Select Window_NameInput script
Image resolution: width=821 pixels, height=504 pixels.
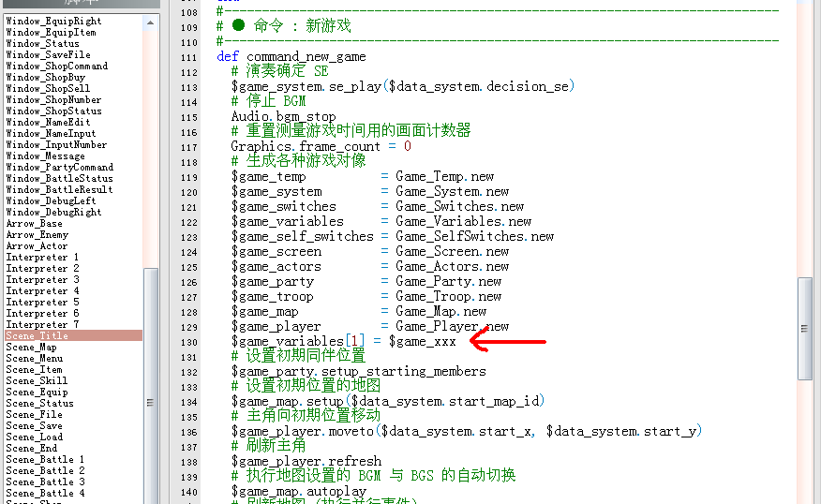point(51,133)
